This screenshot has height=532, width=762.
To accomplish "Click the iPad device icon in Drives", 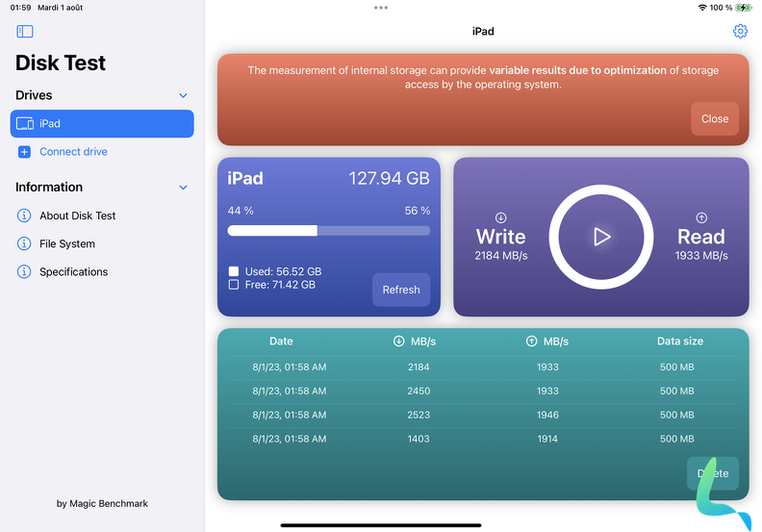I will [x=25, y=123].
